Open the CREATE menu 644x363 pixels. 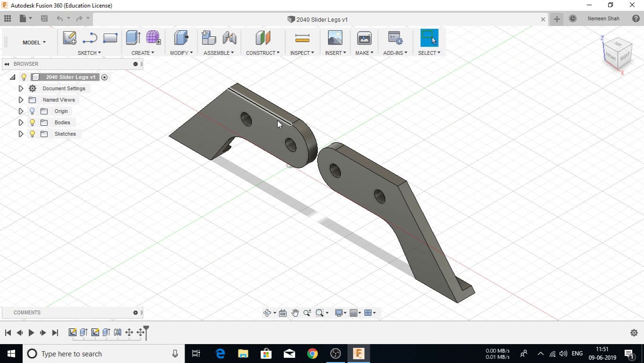point(143,53)
